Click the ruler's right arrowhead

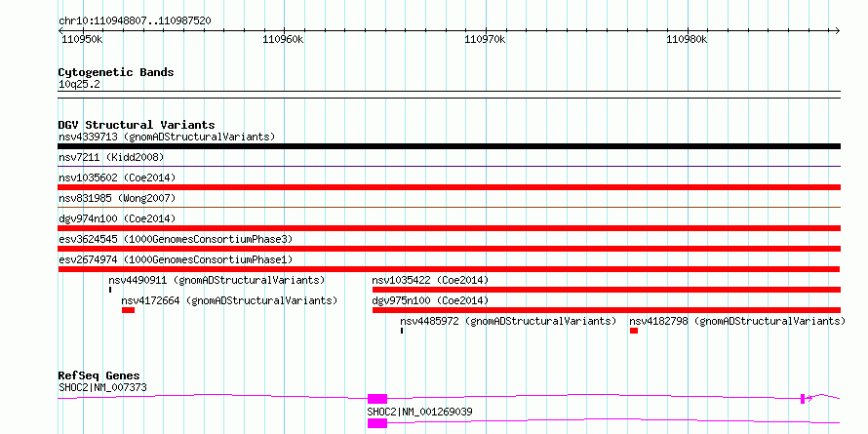pos(838,31)
